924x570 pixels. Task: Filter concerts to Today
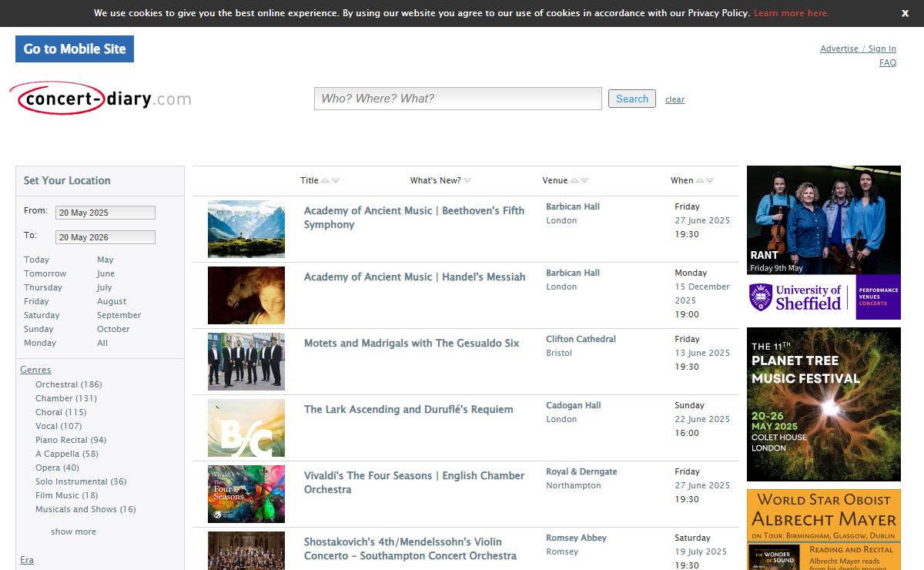pyautogui.click(x=36, y=260)
